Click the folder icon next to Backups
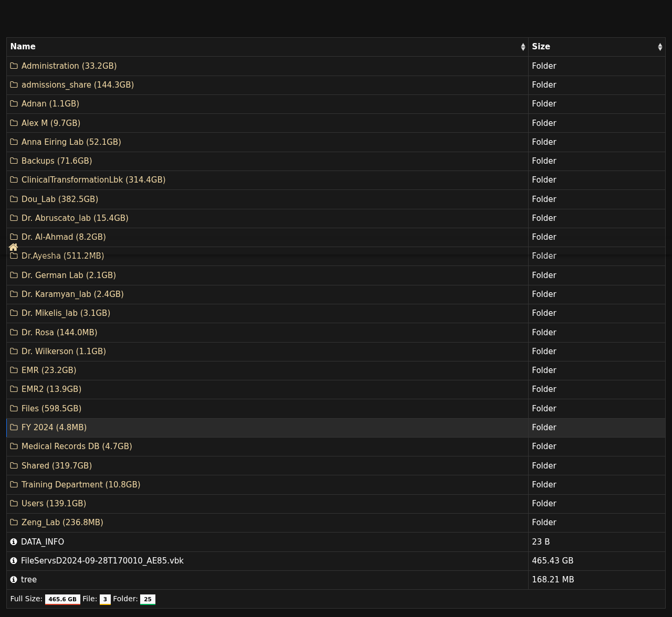 14,161
